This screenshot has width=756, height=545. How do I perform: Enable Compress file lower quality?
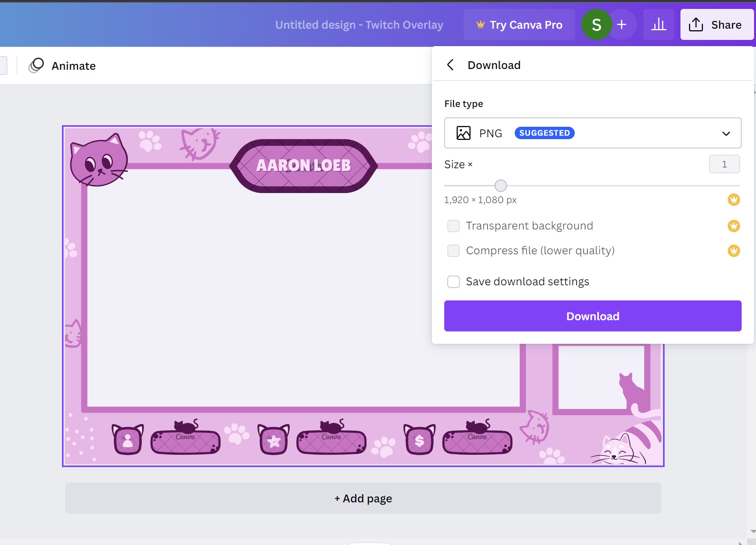[x=453, y=251]
